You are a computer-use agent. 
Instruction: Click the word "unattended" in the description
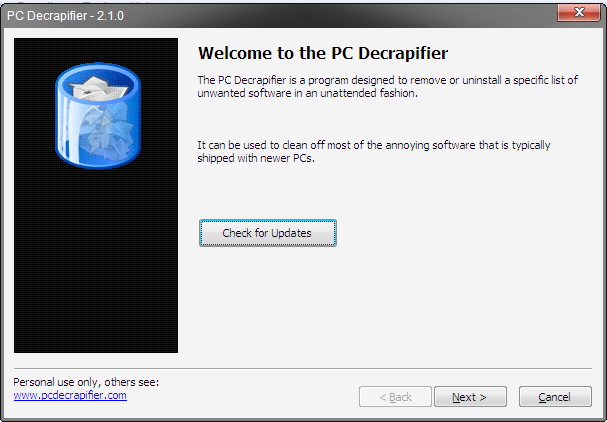[348, 93]
